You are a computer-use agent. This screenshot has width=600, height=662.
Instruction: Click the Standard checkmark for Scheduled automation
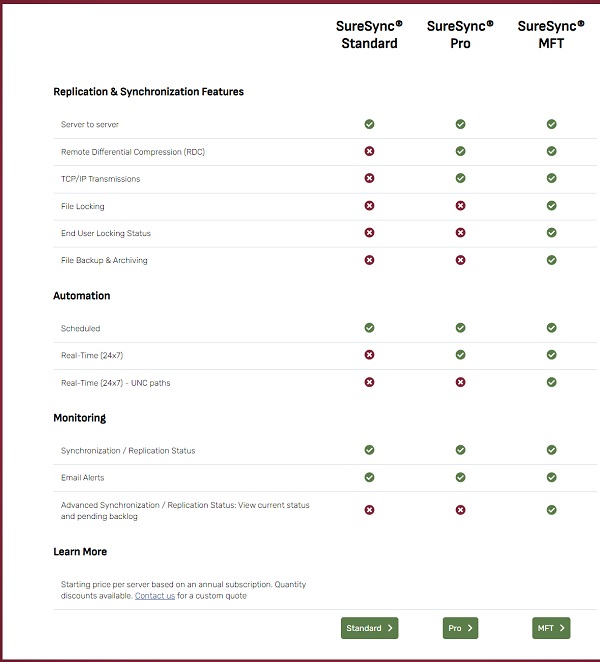coord(369,328)
